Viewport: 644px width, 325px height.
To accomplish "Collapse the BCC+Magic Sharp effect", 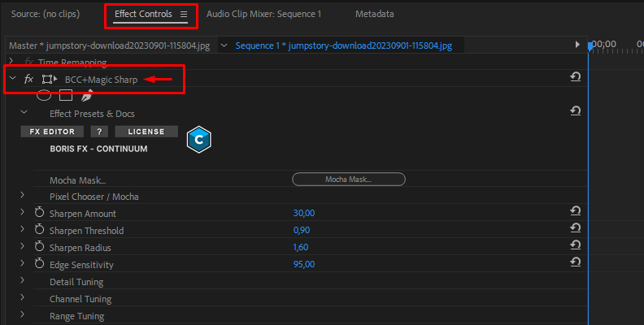I will (13, 78).
